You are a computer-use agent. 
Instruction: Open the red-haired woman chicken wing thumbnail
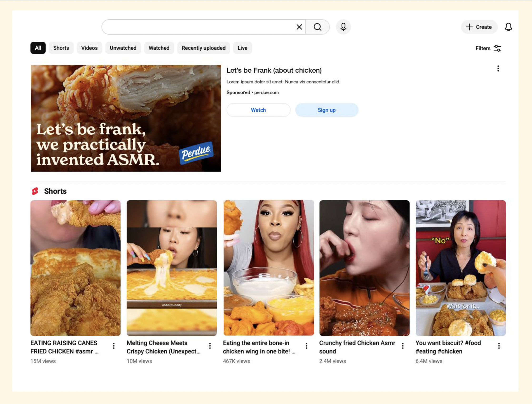coord(269,268)
